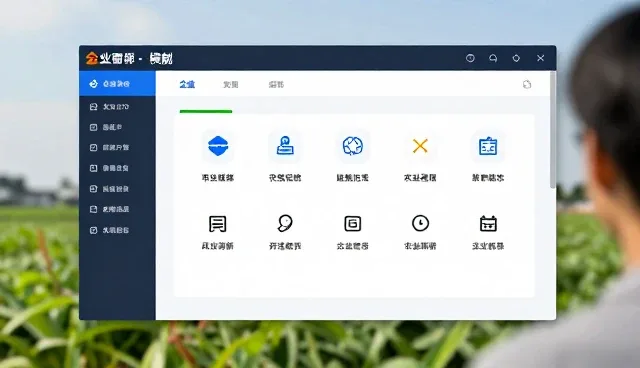Switch to the third gray tab
The height and width of the screenshot is (368, 640).
[x=276, y=84]
